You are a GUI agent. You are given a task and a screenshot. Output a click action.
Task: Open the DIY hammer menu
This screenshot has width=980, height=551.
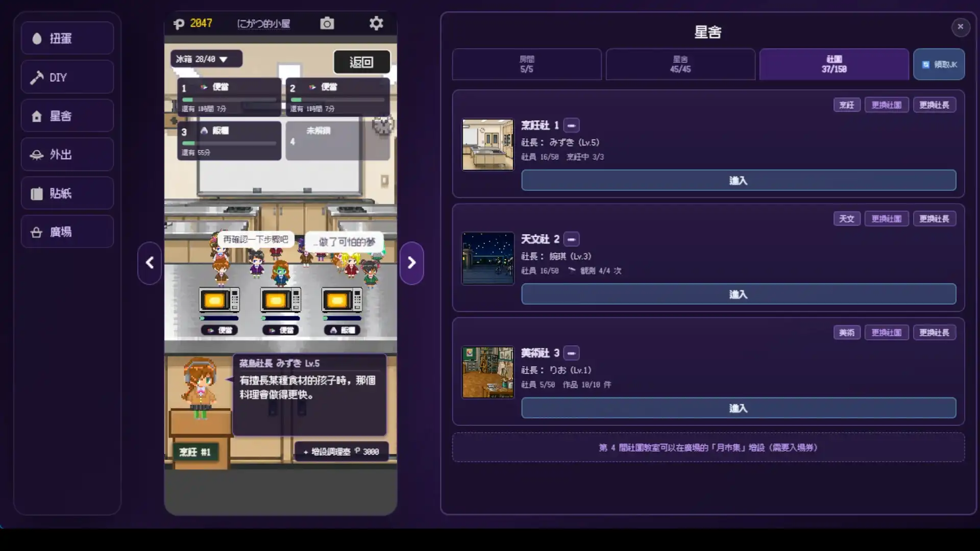point(67,77)
